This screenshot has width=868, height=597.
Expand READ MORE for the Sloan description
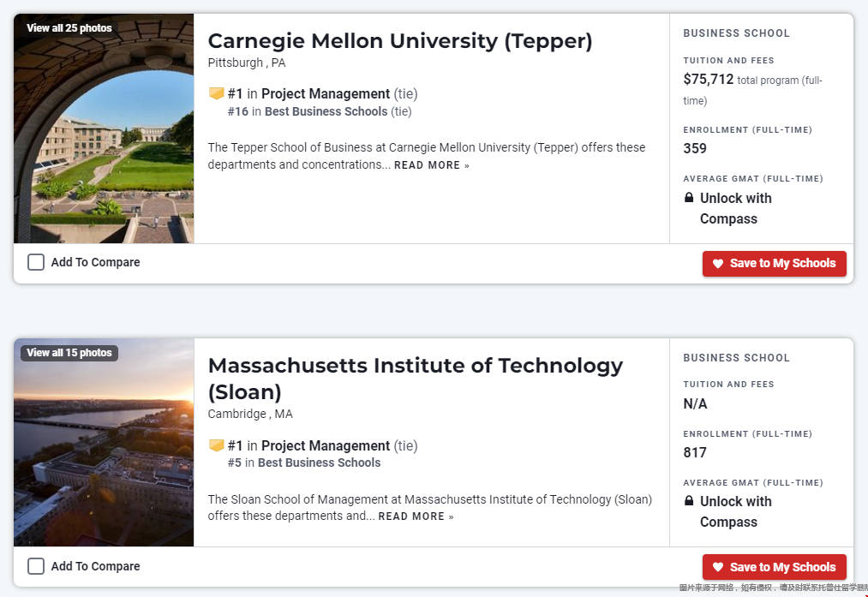click(x=416, y=516)
